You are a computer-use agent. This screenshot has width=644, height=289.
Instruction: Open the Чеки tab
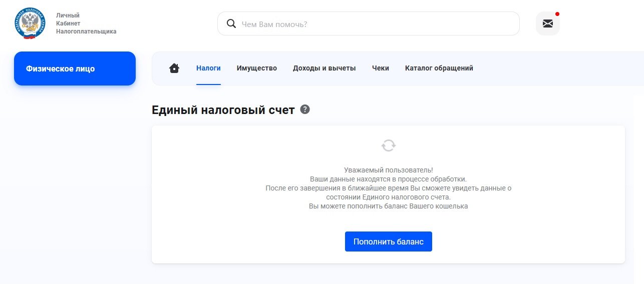(x=380, y=68)
